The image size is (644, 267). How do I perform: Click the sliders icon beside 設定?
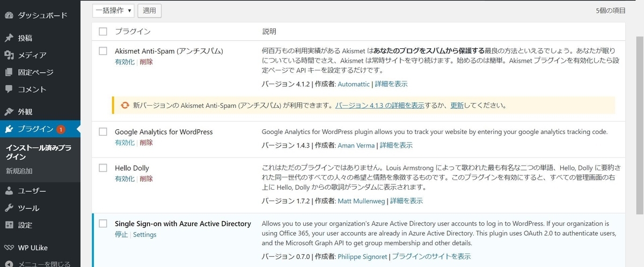coord(9,225)
